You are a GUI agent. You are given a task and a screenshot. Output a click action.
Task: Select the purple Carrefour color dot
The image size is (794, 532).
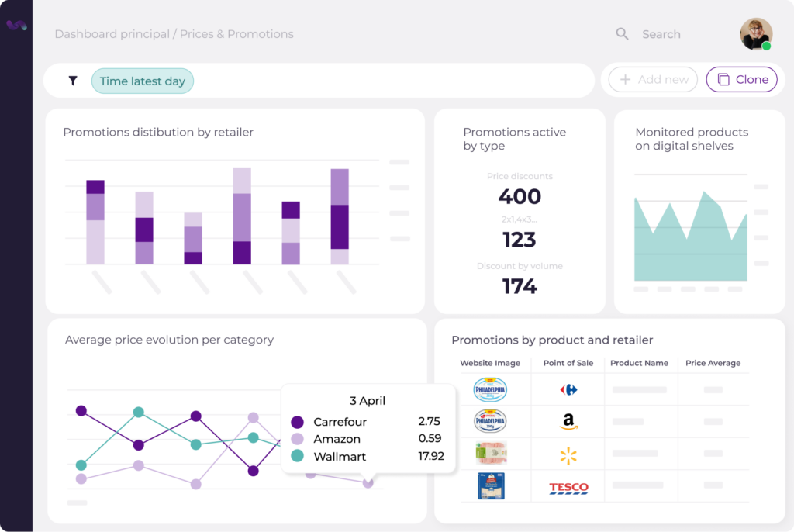click(295, 422)
